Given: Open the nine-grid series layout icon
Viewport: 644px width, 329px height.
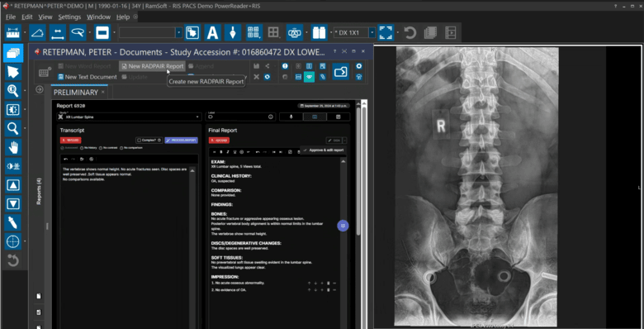Looking at the screenshot, I should coord(253,32).
